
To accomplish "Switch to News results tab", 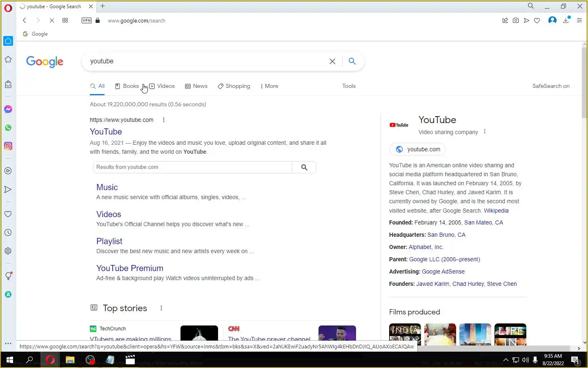I will pyautogui.click(x=196, y=86).
